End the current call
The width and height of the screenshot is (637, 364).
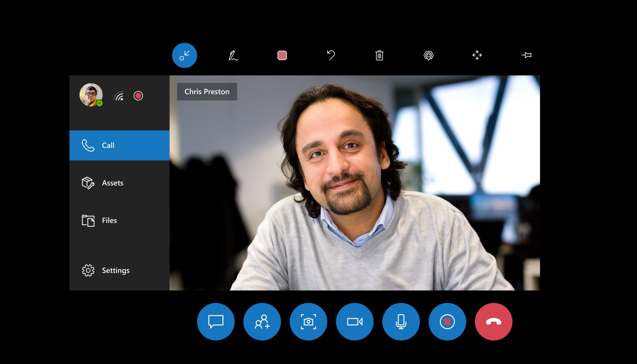coord(493,322)
